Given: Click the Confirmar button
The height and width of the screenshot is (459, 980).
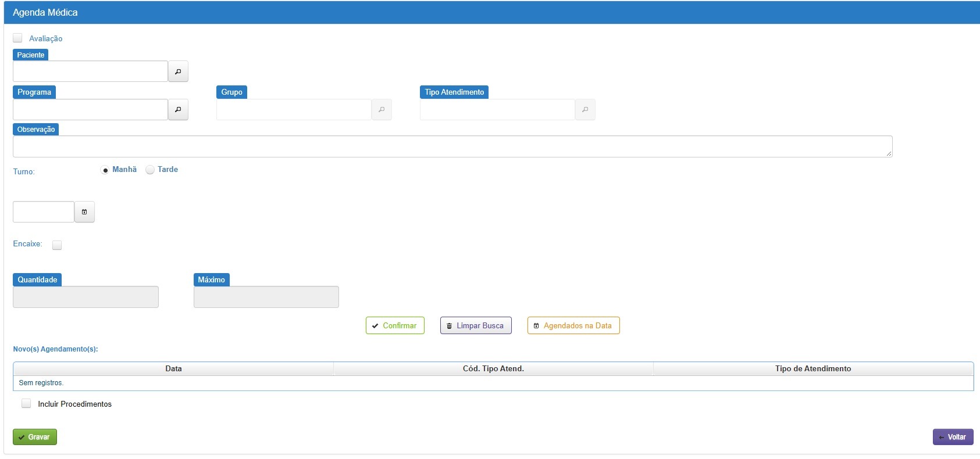Looking at the screenshot, I should (395, 325).
